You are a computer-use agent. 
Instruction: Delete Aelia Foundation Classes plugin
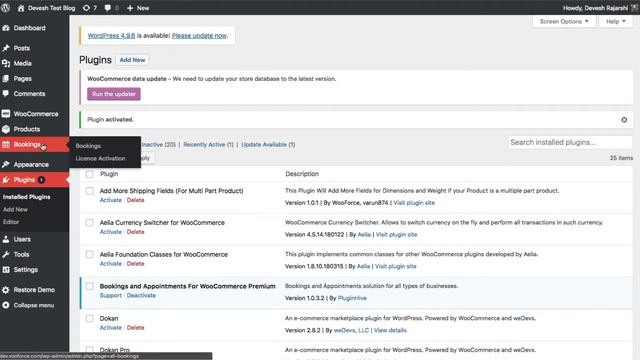click(x=136, y=264)
